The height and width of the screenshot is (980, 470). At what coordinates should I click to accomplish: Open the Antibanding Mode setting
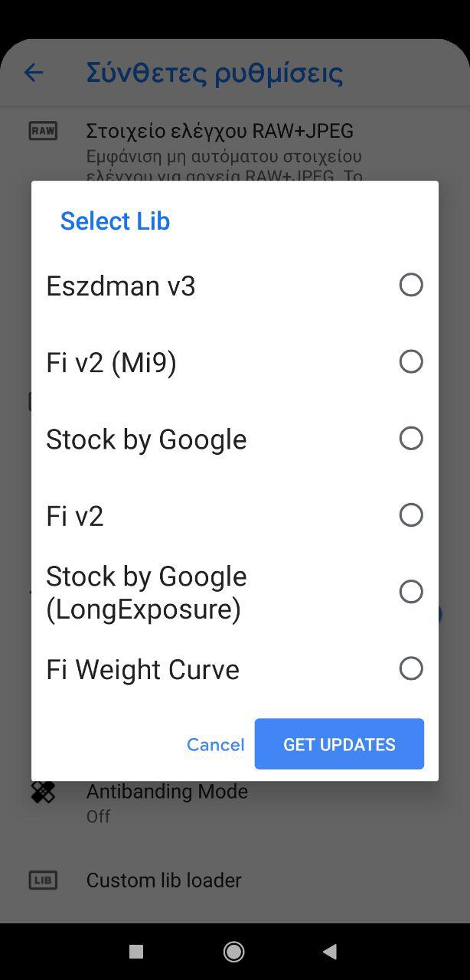pyautogui.click(x=167, y=801)
